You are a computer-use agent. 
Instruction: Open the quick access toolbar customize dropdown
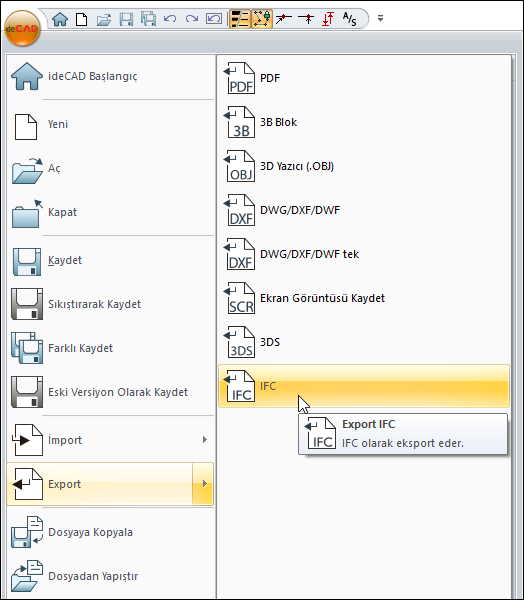click(x=380, y=18)
